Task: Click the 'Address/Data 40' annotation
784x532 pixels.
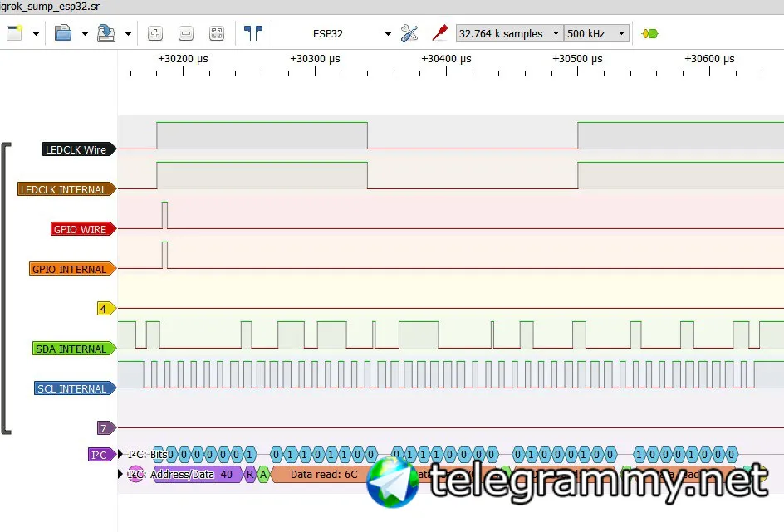Action: point(198,474)
